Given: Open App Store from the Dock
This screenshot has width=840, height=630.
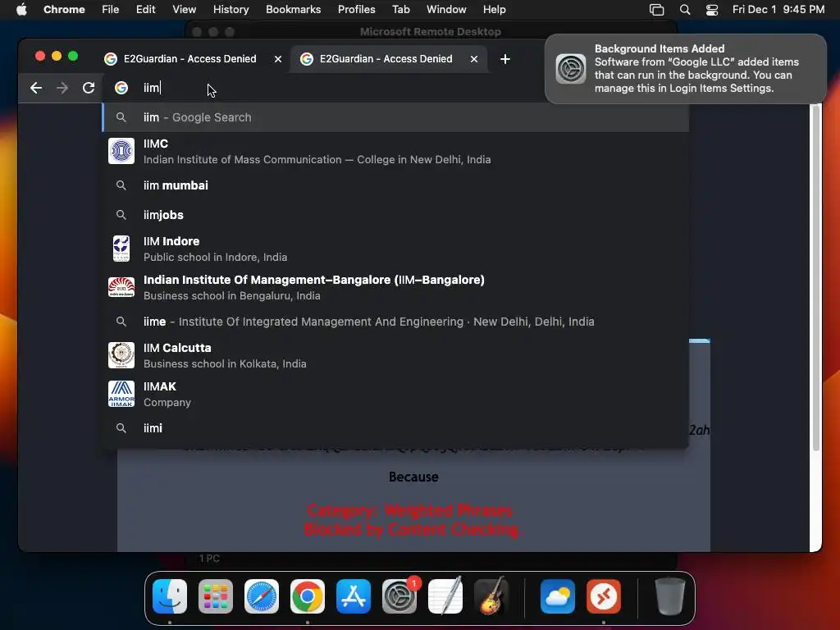Looking at the screenshot, I should tap(354, 596).
